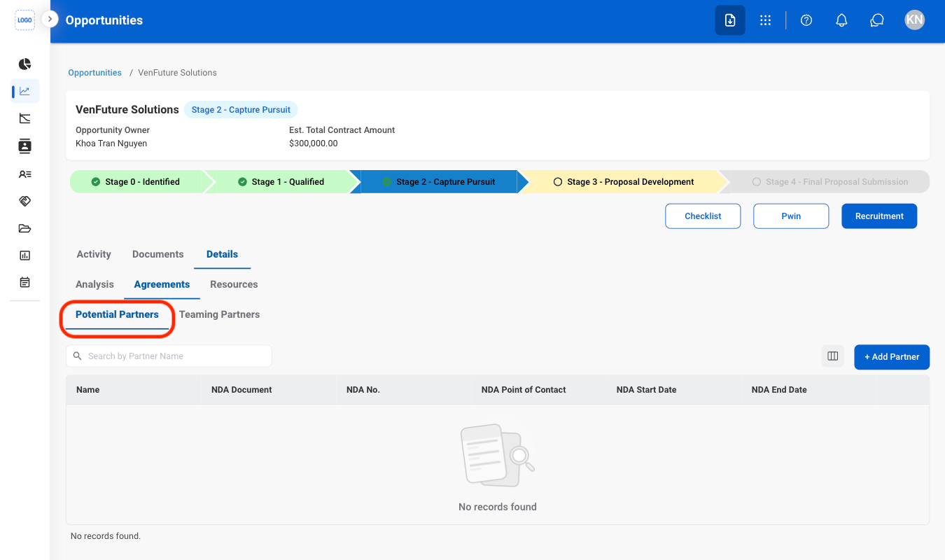Screen dimensions: 945x560
Task: Open the pie chart dashboard icon
Action: 24,64
